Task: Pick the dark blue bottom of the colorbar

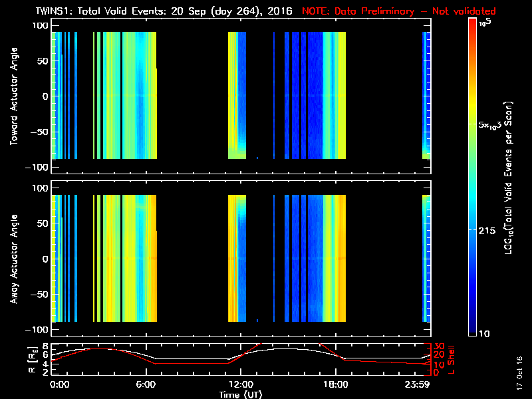Action: pyautogui.click(x=473, y=331)
